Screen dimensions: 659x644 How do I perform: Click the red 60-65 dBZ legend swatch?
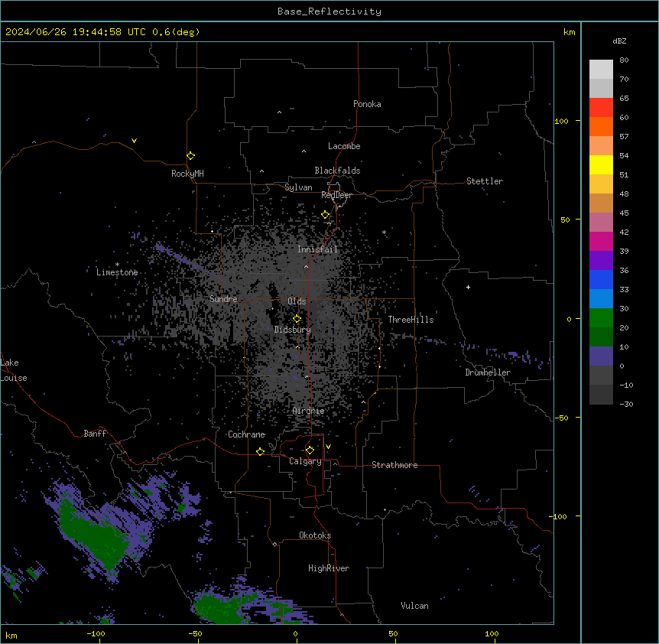[x=601, y=108]
